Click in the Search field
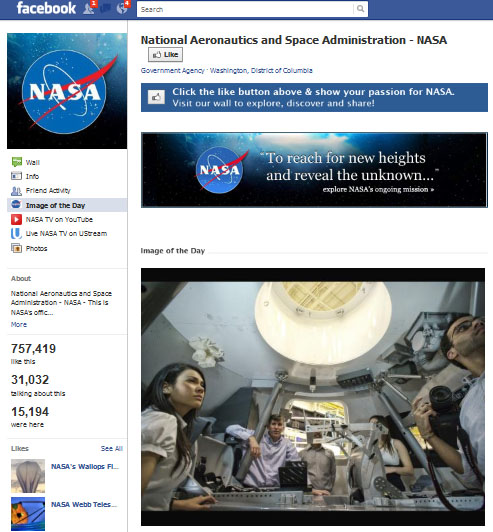The image size is (493, 532). coord(245,9)
